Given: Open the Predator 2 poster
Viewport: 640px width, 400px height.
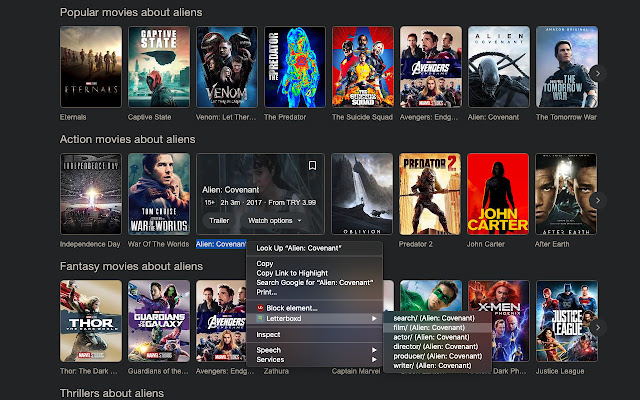Looking at the screenshot, I should coord(430,194).
